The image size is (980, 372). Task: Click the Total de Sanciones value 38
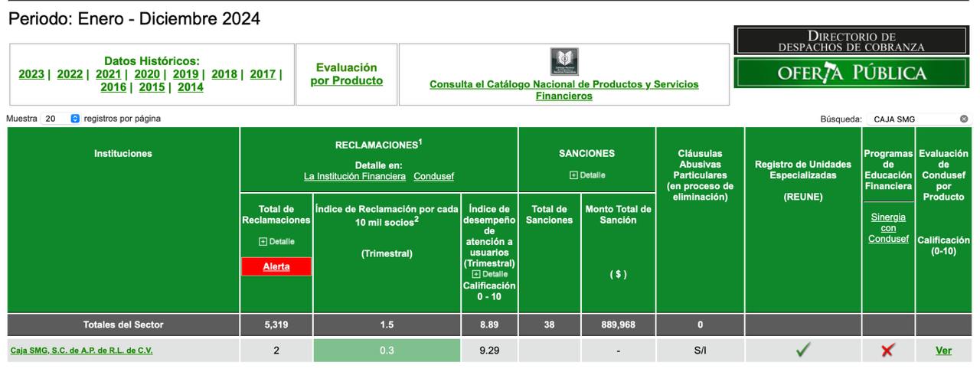click(549, 325)
